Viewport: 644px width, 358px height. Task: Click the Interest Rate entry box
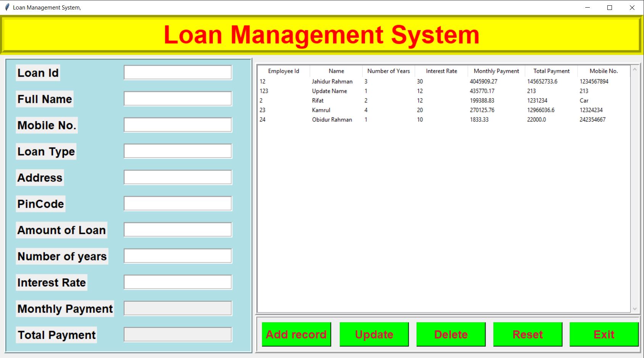(177, 282)
